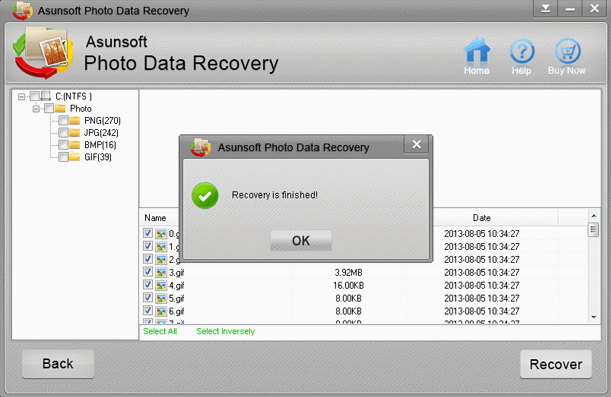Click the Buy Now cart icon
Viewport: 611px width, 397px height.
pos(567,51)
